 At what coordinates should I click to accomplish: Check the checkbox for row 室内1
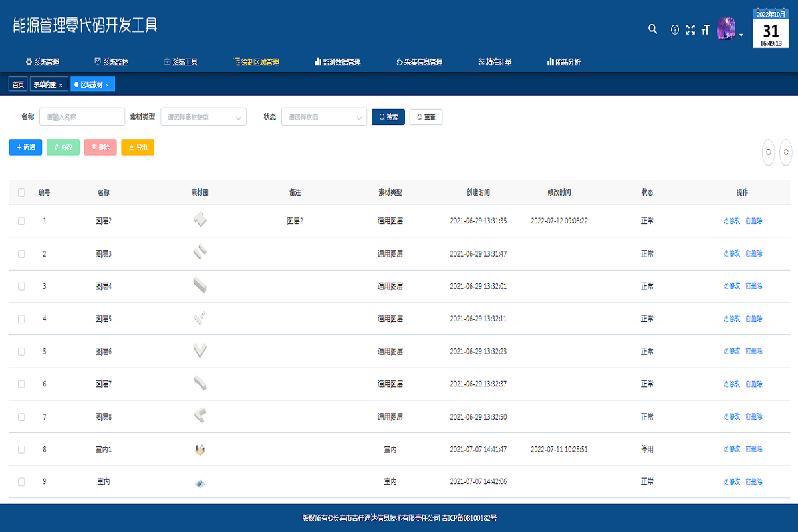21,450
